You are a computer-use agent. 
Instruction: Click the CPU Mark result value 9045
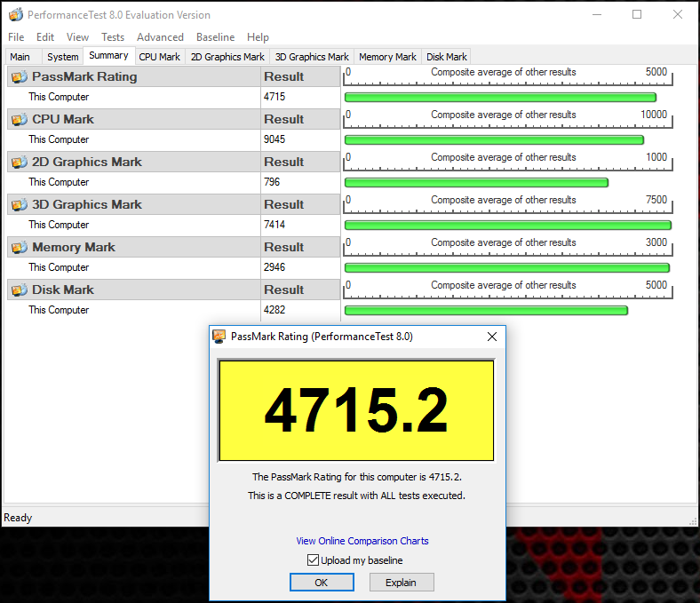274,139
